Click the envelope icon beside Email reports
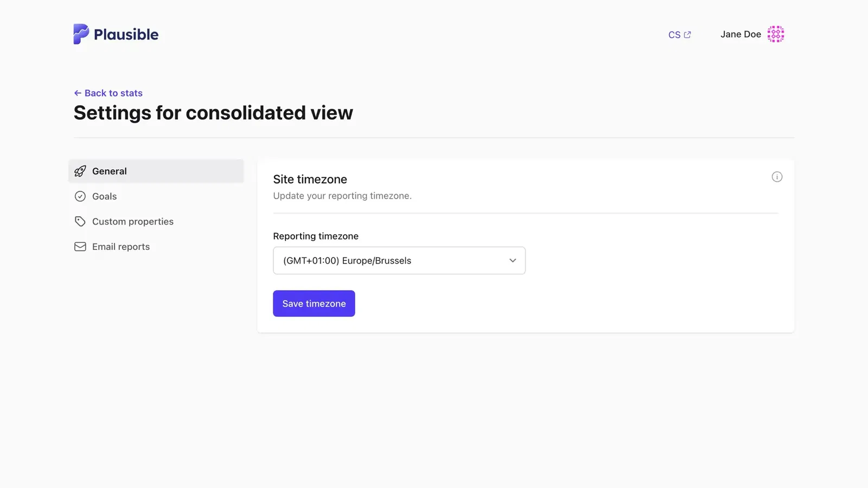Screen dimensions: 868x488 tap(80, 246)
